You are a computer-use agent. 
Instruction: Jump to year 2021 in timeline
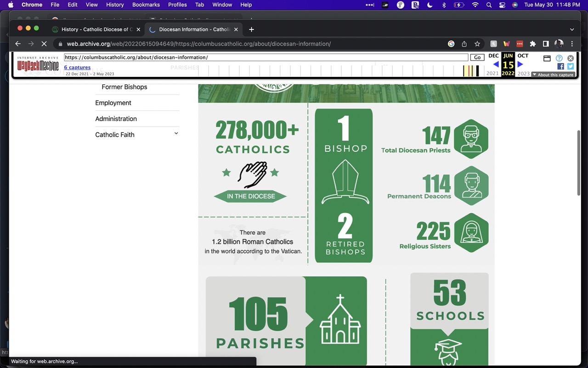point(492,74)
